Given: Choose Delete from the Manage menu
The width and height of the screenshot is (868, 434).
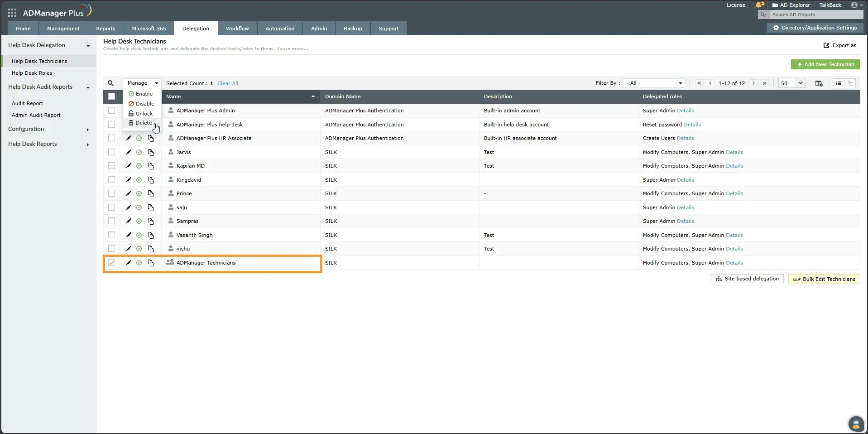Looking at the screenshot, I should [x=142, y=123].
